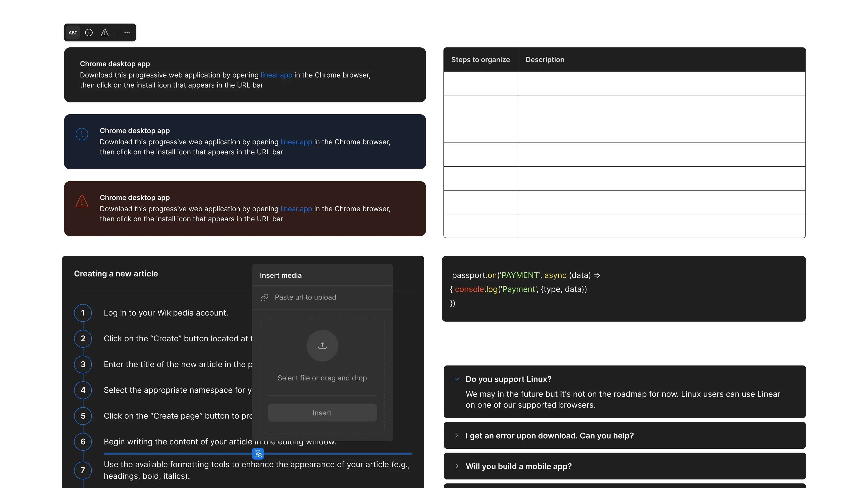The height and width of the screenshot is (488, 868).
Task: Expand the 'I get an error upon download' FAQ
Action: (550, 436)
